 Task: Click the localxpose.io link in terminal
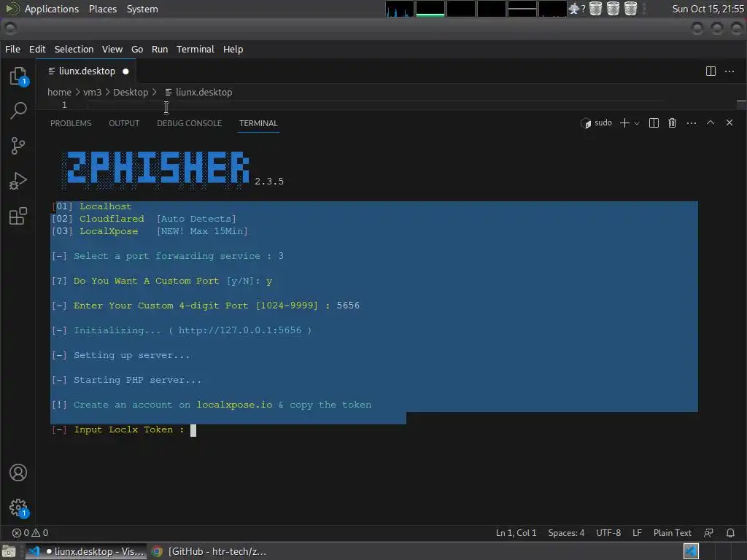click(x=234, y=405)
